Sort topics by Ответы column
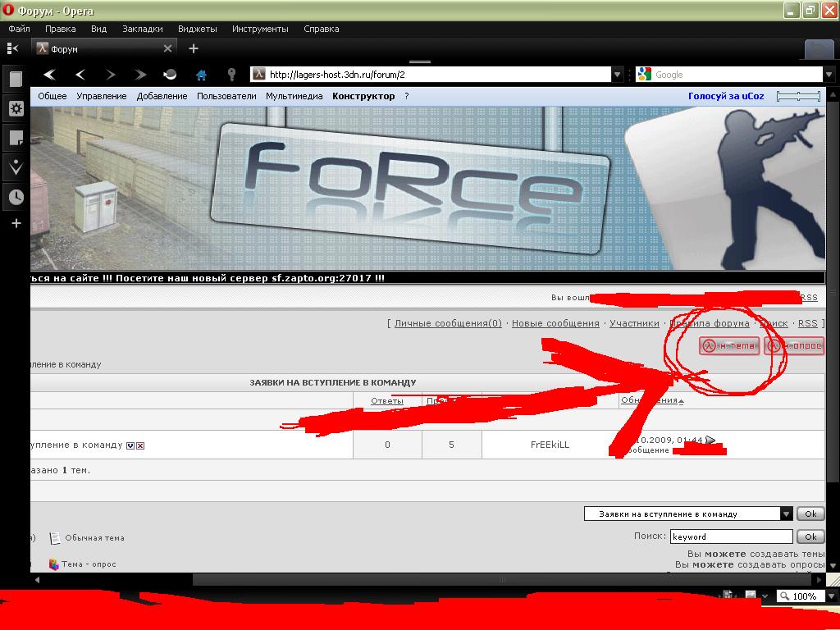 tap(387, 400)
